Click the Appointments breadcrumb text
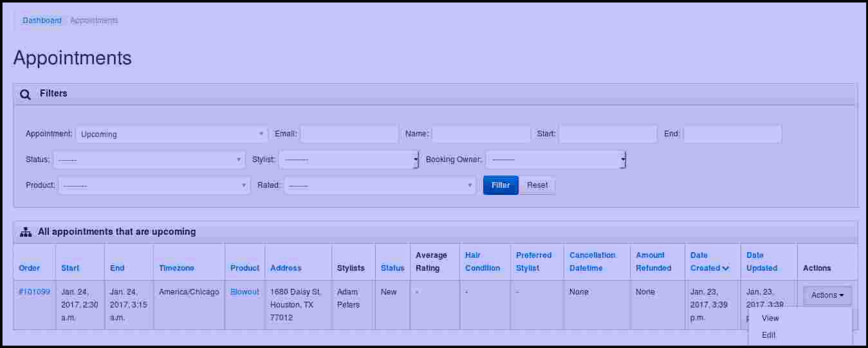The height and width of the screenshot is (348, 868). pos(94,21)
